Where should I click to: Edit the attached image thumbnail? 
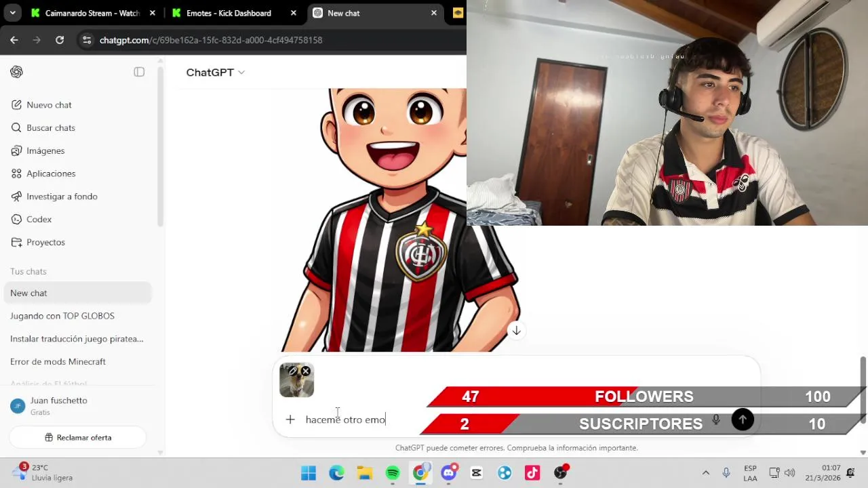click(x=293, y=371)
